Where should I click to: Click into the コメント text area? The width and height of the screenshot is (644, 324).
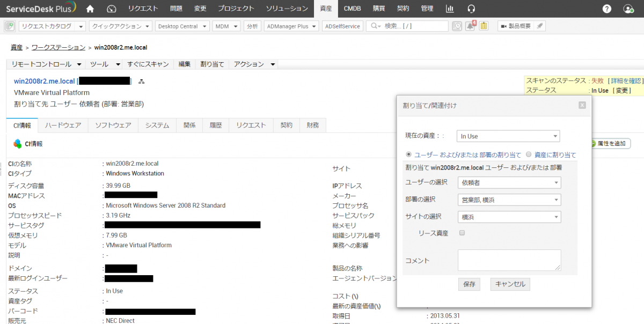509,260
